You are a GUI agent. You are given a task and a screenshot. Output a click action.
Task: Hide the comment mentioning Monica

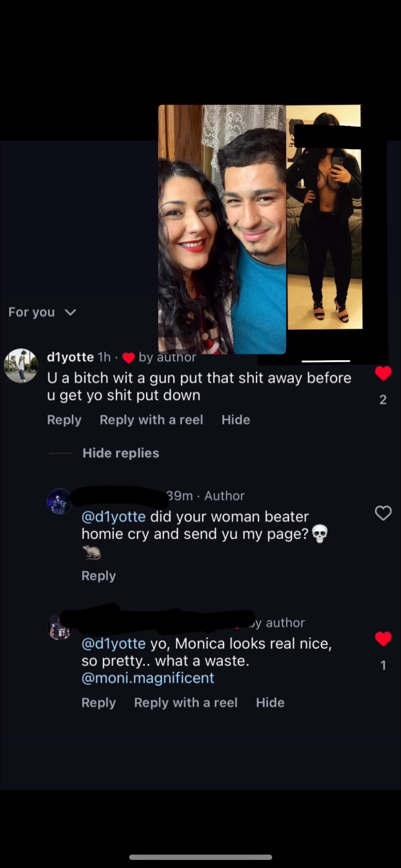click(270, 703)
